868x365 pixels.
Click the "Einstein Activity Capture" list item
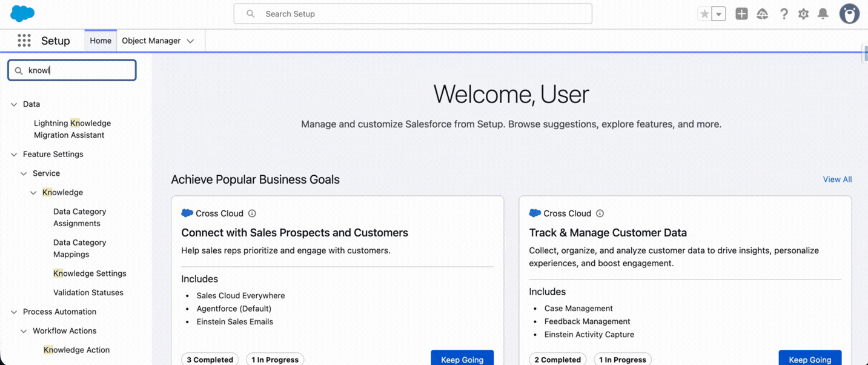click(x=589, y=335)
